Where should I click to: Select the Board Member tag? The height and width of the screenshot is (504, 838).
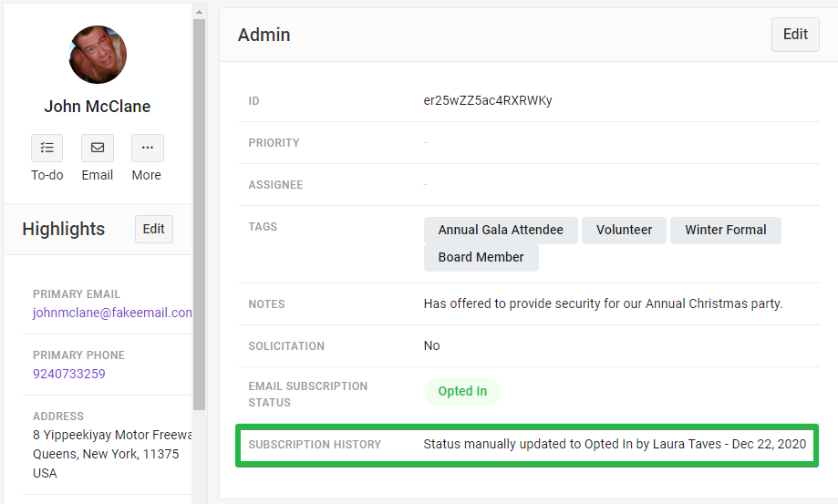481,257
